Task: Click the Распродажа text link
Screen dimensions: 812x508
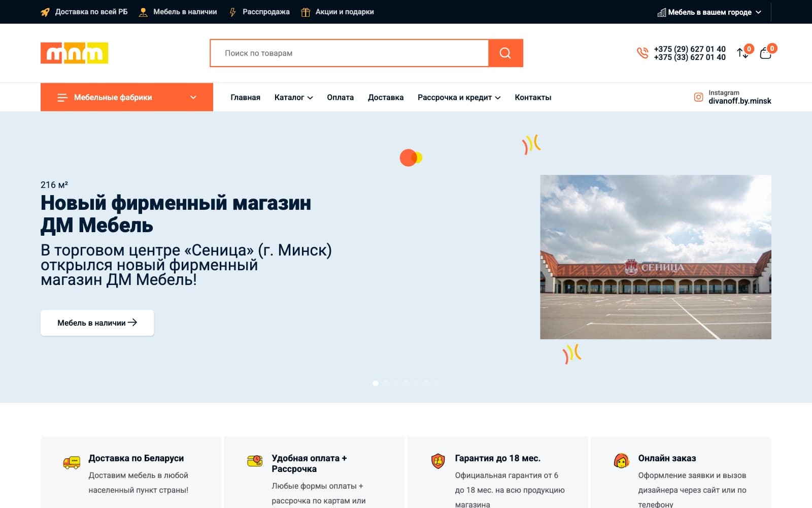Action: pos(266,12)
